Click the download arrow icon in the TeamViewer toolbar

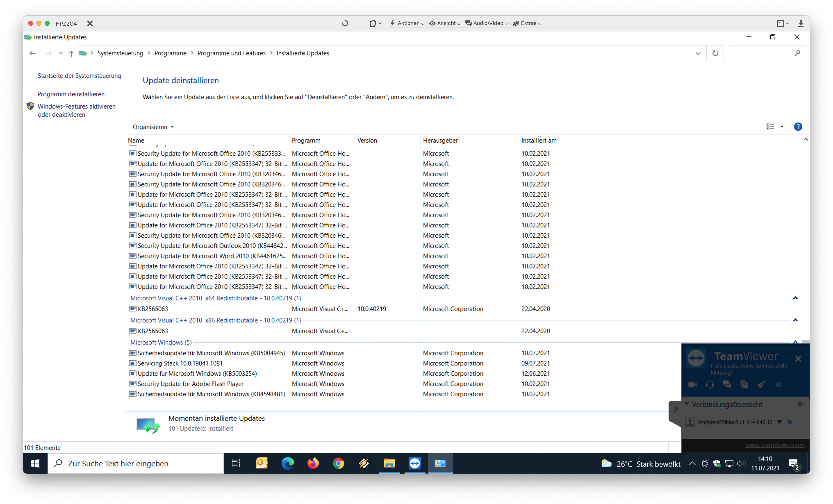(801, 23)
